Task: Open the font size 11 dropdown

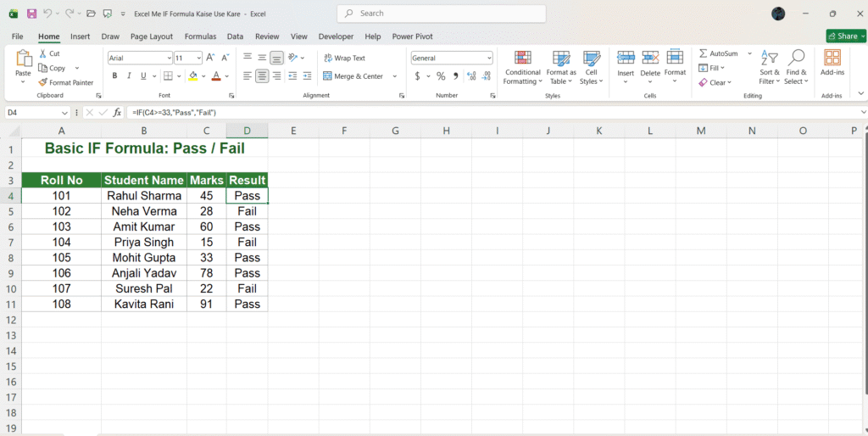Action: (x=198, y=58)
